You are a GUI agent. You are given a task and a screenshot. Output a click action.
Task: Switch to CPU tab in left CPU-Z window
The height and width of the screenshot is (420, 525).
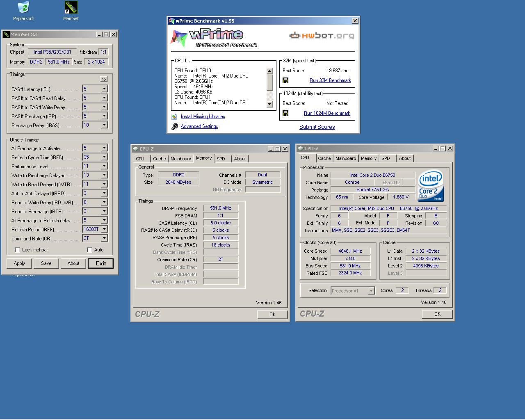pyautogui.click(x=140, y=159)
